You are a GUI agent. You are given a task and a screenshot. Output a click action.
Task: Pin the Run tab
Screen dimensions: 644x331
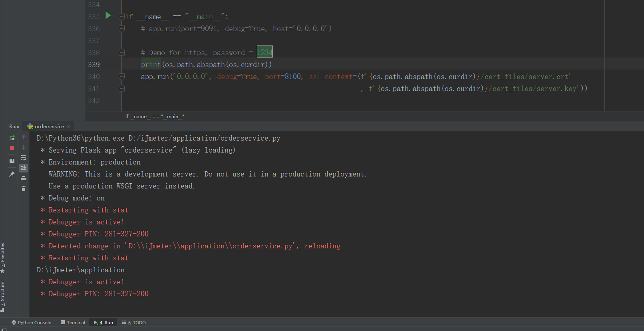(12, 174)
